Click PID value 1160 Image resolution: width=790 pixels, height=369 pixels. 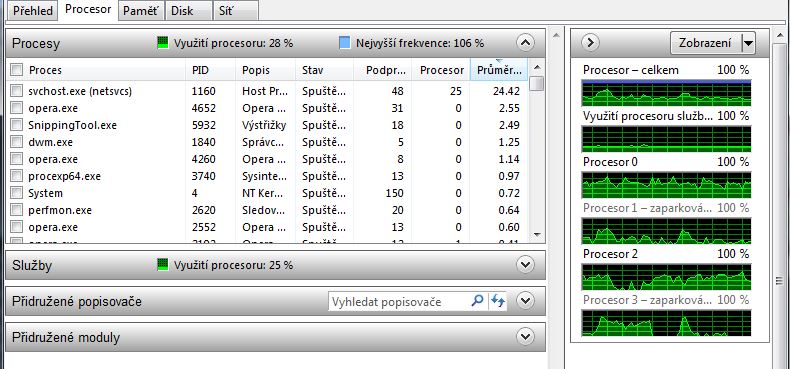point(204,91)
